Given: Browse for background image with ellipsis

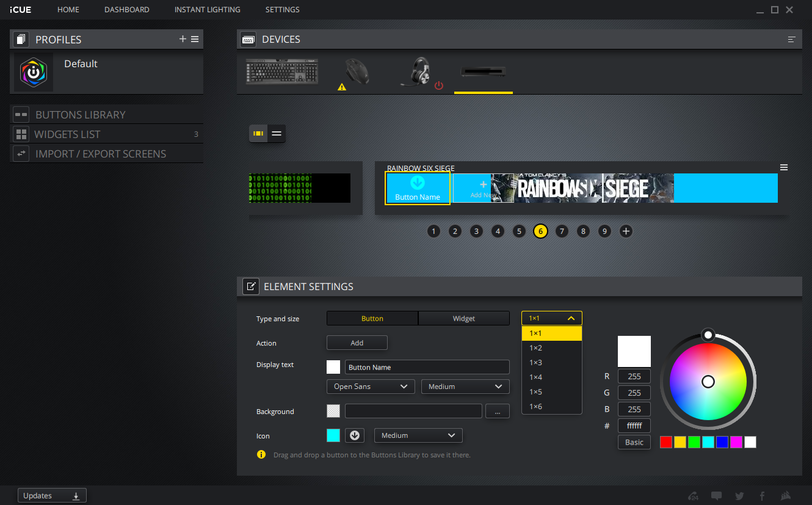Looking at the screenshot, I should coord(498,412).
